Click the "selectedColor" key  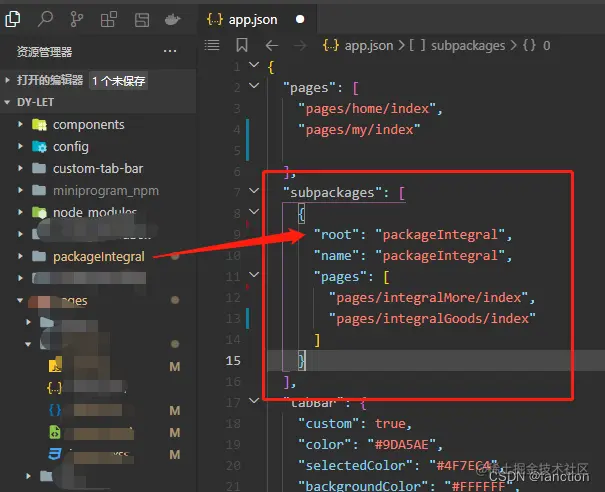pyautogui.click(x=355, y=465)
